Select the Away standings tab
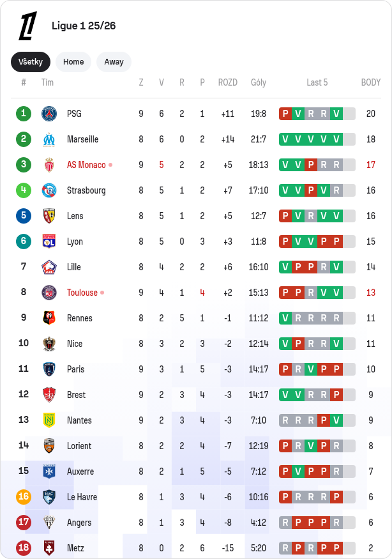392x559 pixels. coord(114,62)
